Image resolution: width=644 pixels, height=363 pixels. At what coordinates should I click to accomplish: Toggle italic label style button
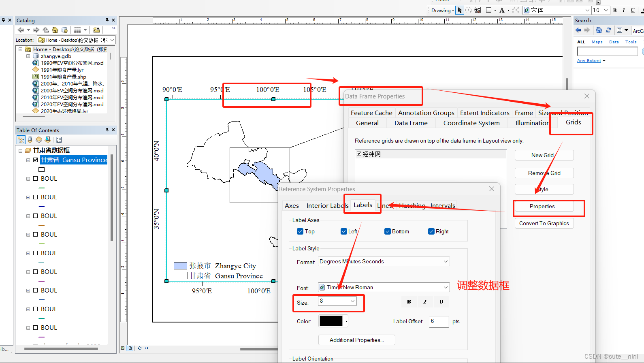coord(425,301)
